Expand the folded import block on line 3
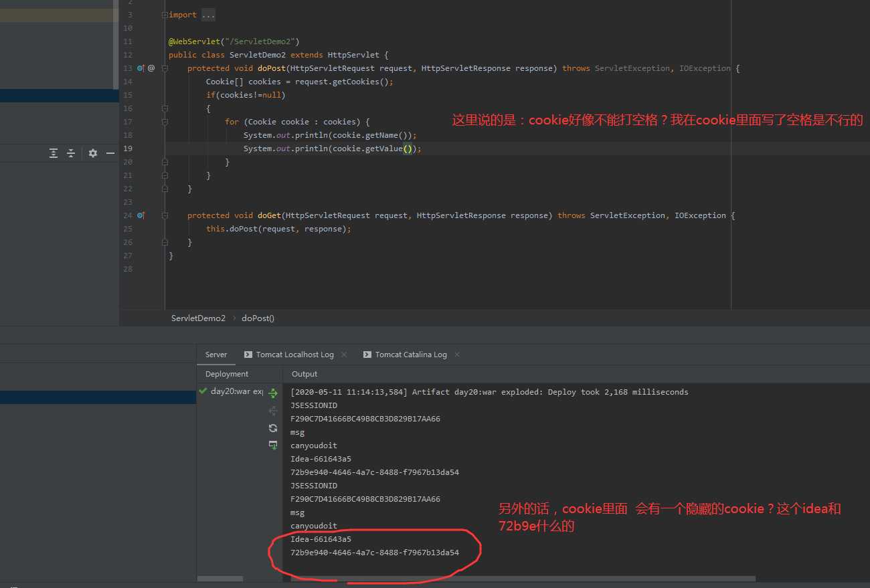Viewport: 870px width, 588px height. coord(165,15)
